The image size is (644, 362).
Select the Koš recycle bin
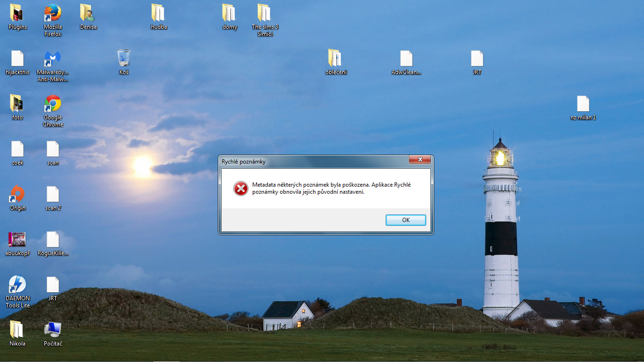pos(124,58)
